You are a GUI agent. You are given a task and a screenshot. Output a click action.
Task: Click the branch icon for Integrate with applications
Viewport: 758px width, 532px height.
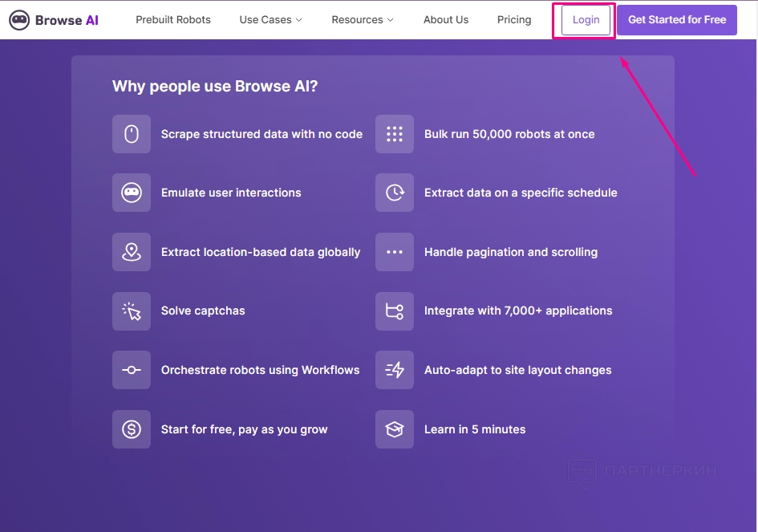(x=395, y=311)
